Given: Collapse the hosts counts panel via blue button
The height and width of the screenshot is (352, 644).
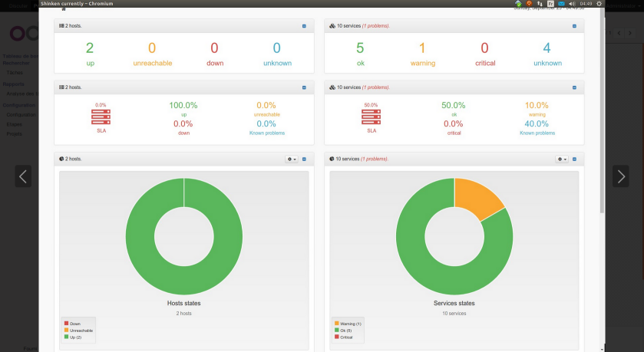Looking at the screenshot, I should click(x=304, y=26).
